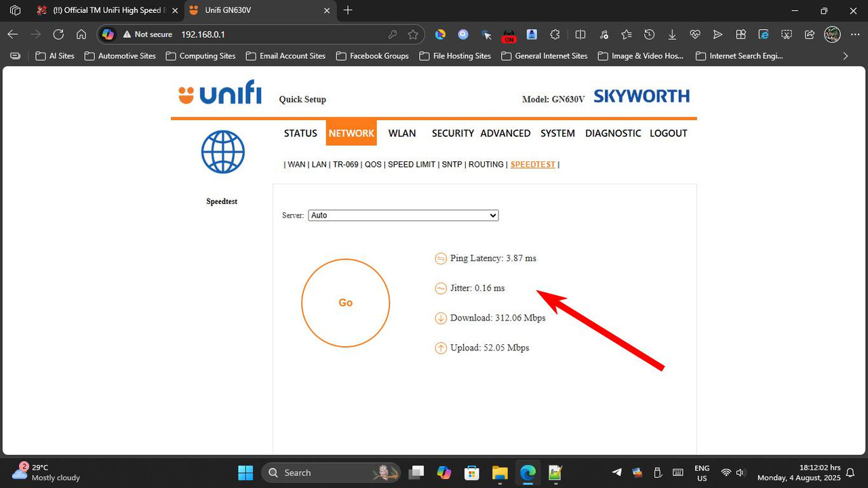
Task: Click the orange Go speedtest button
Action: [x=345, y=303]
